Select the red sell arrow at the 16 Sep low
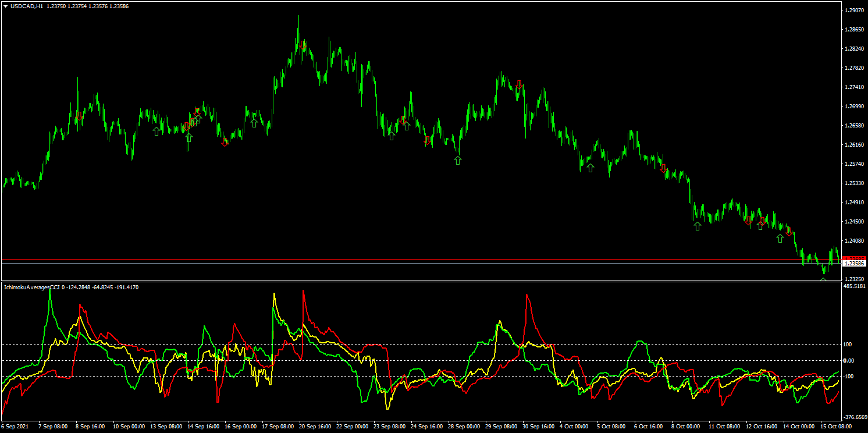Screen dimensions: 868x433 tap(225, 142)
